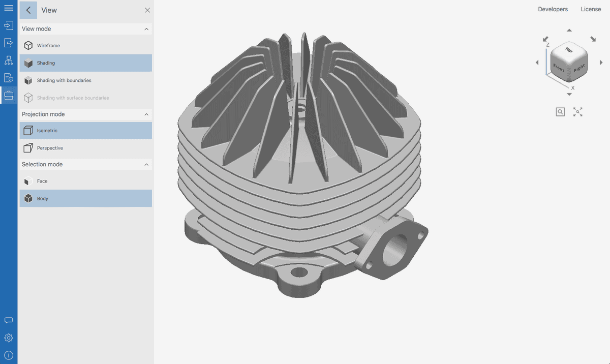Open the Developers link
Viewport: 610px width, 364px height.
tap(553, 9)
